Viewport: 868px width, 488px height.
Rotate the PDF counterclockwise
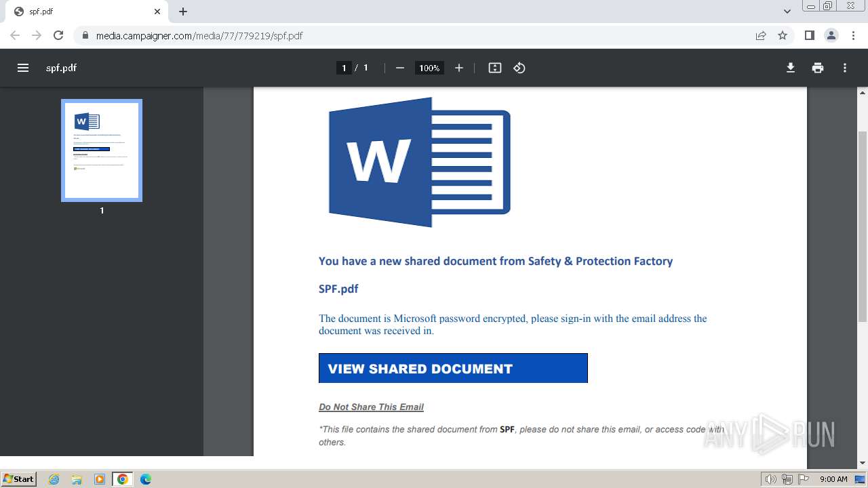[x=519, y=68]
